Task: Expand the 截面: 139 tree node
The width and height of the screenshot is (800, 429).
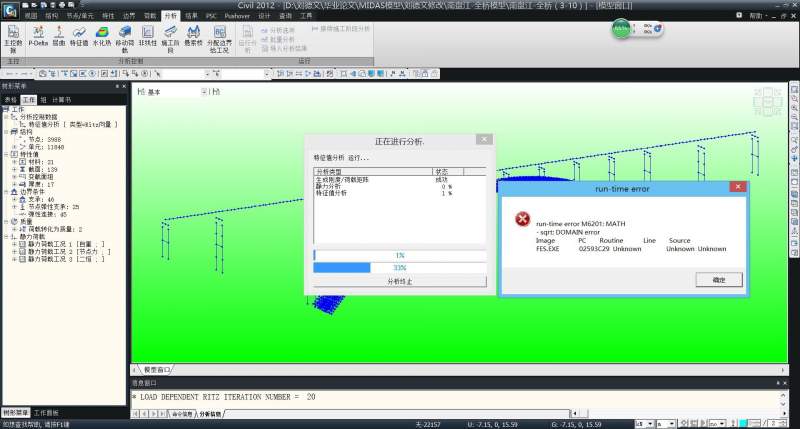Action: coord(14,169)
